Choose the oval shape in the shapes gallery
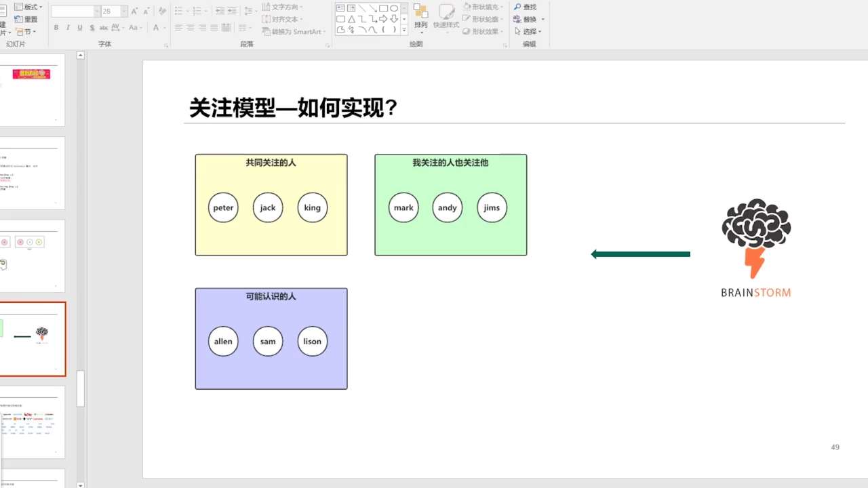Image resolution: width=868 pixels, height=488 pixels. coord(393,7)
